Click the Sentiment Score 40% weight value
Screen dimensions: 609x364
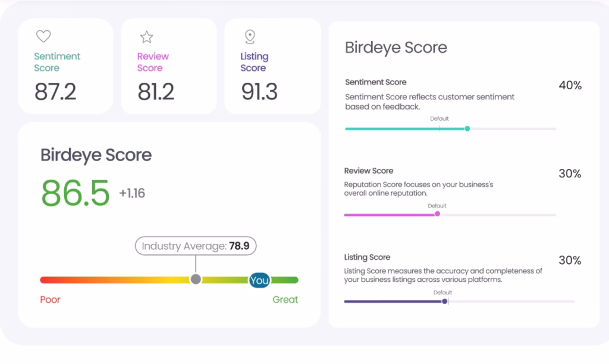(570, 86)
